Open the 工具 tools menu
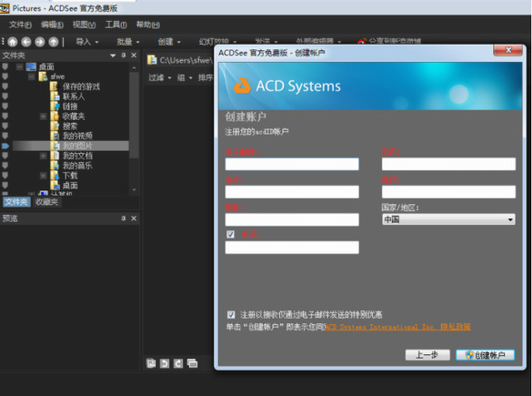The image size is (532, 396). (x=115, y=25)
